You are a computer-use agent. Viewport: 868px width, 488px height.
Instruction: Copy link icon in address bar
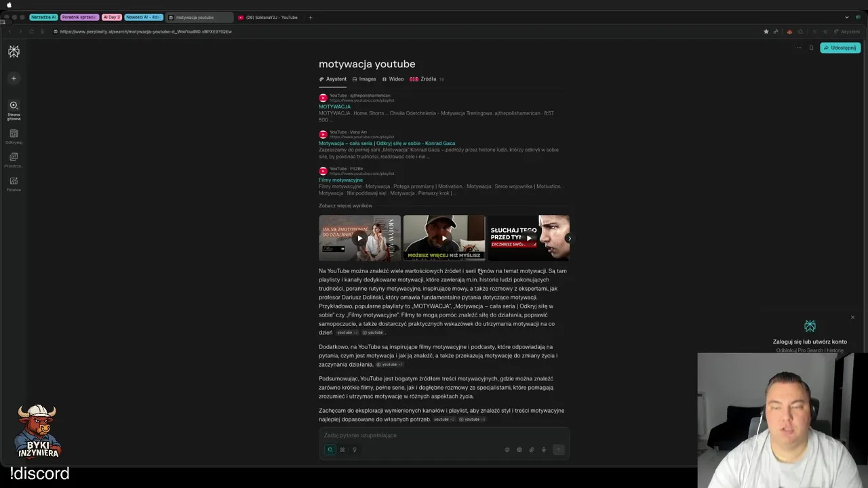pos(776,31)
